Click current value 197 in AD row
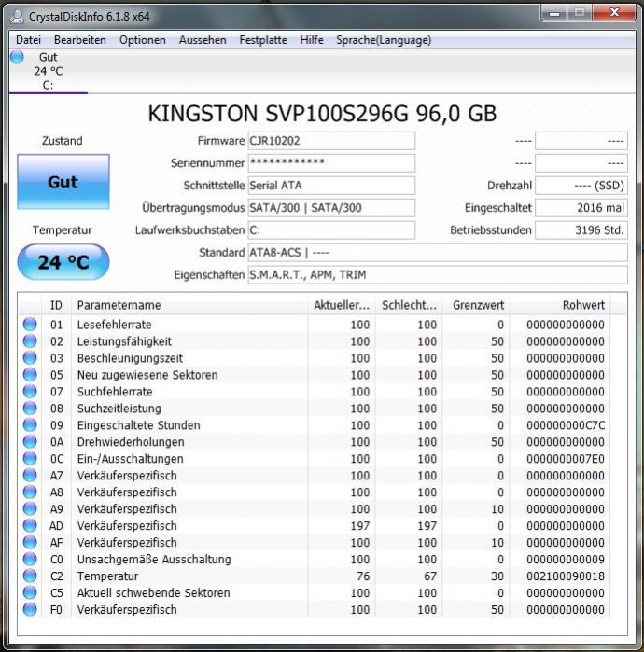The image size is (644, 652). 360,526
